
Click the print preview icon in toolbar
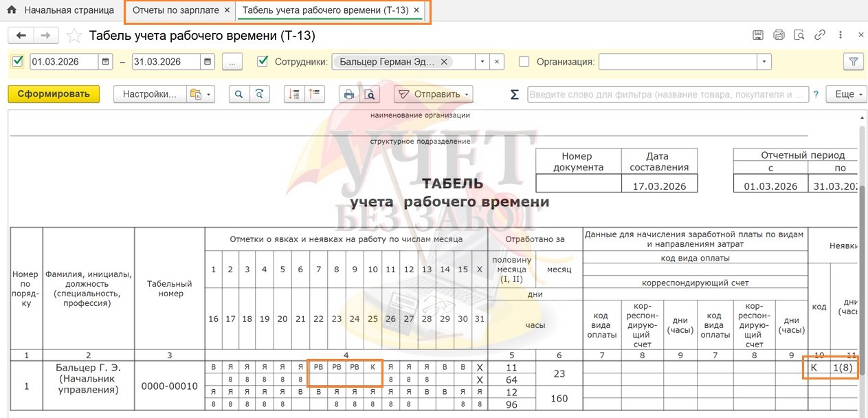370,94
